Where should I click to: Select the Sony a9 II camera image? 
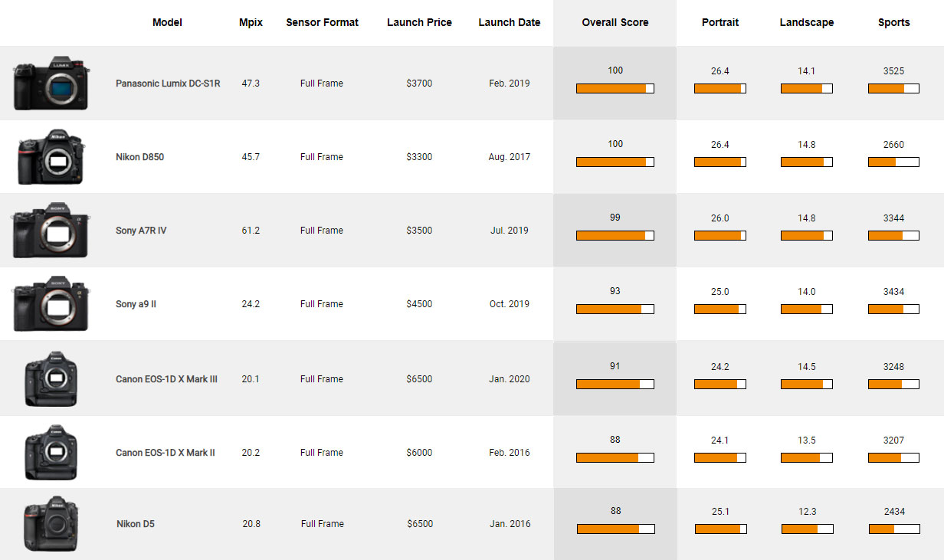click(x=51, y=304)
